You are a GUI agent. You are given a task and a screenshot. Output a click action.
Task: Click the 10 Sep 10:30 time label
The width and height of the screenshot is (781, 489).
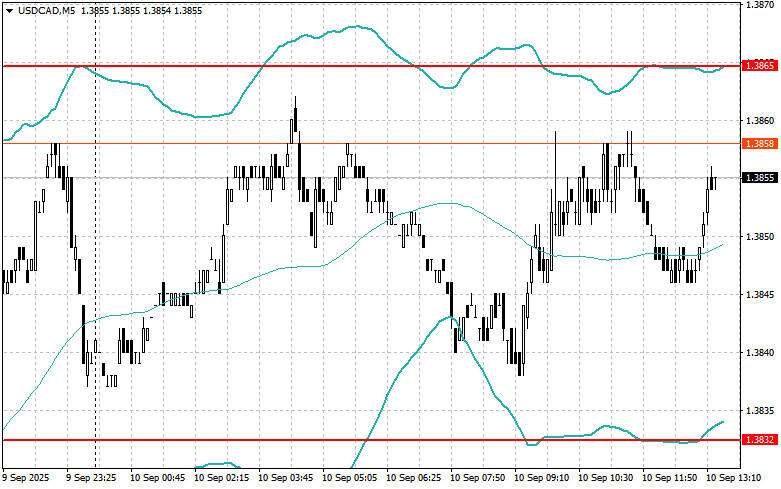[x=606, y=478]
